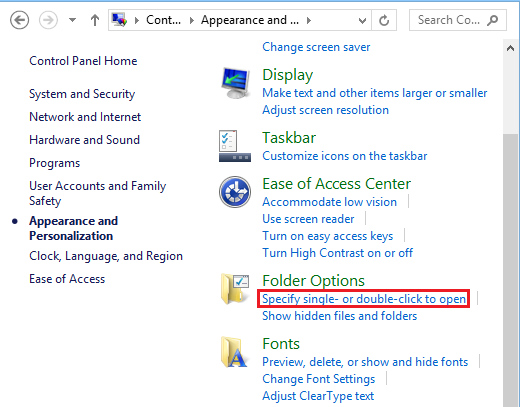Open Show hidden files and folders link
The image size is (520, 407).
pyautogui.click(x=339, y=316)
